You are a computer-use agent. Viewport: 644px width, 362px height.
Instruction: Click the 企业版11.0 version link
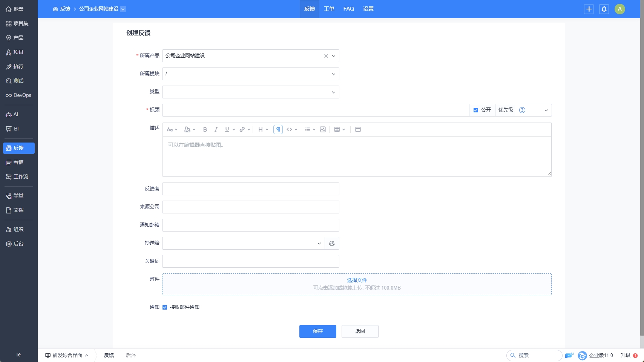[x=601, y=355]
